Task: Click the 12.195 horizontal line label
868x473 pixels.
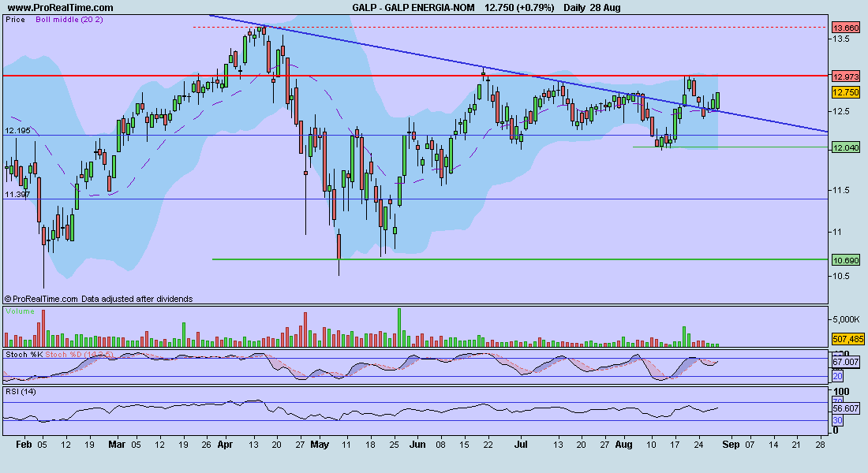Action: click(17, 131)
